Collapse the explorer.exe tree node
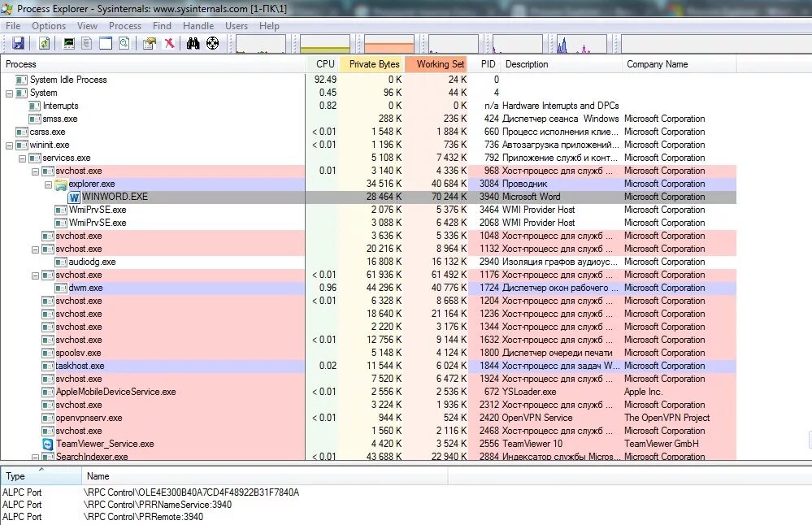Image resolution: width=812 pixels, height=525 pixels. click(x=48, y=184)
